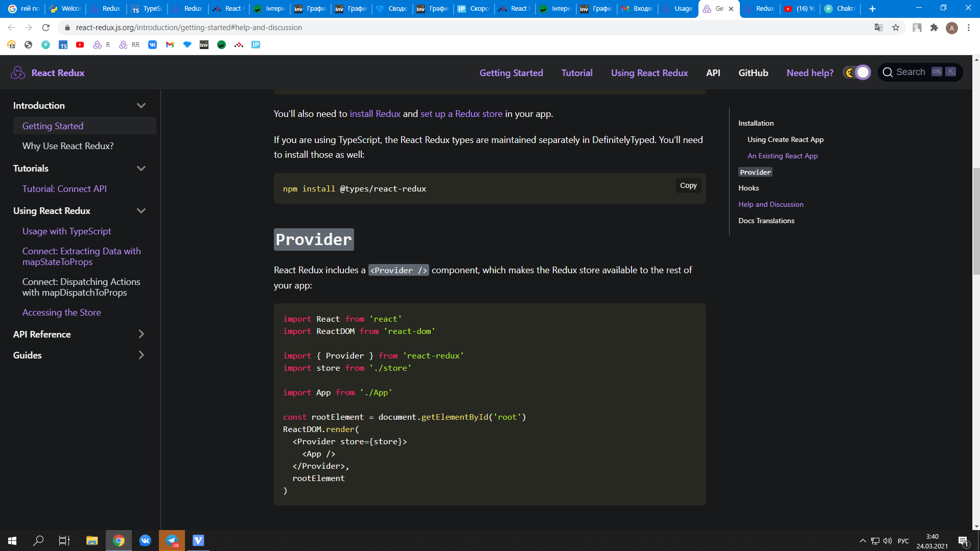Open the Extensions puzzle icon
Viewport: 980px width, 551px height.
pos(934,28)
